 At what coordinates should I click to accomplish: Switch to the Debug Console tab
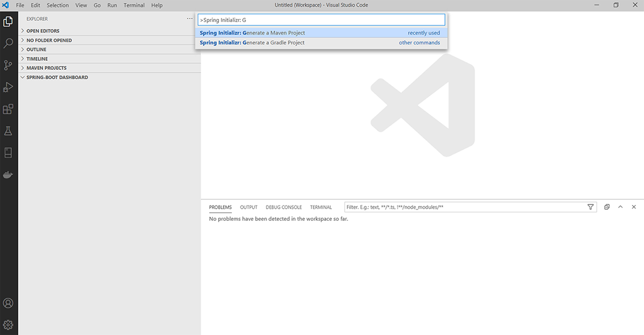(284, 207)
